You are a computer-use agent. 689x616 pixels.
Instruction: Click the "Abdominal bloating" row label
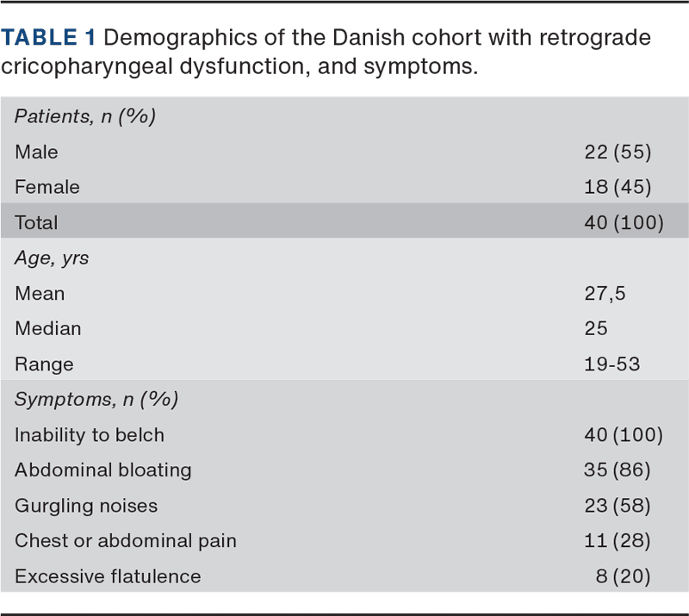coord(102,470)
